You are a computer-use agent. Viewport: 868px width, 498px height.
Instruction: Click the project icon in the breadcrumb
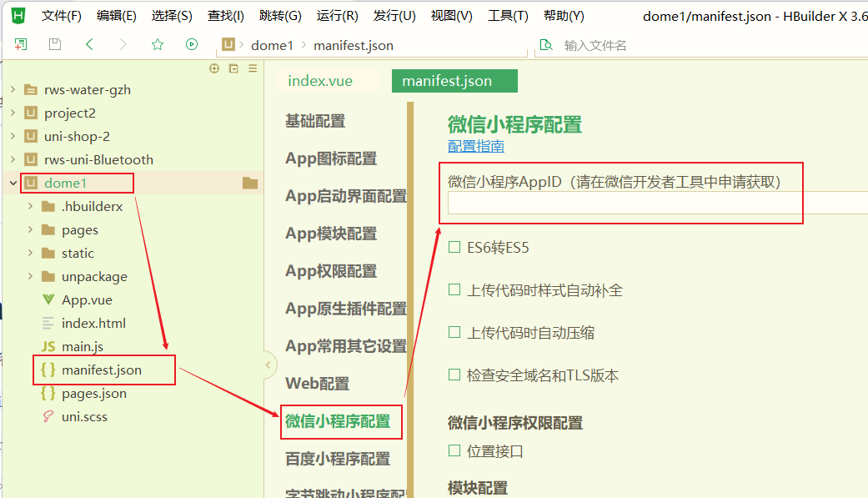click(x=228, y=44)
